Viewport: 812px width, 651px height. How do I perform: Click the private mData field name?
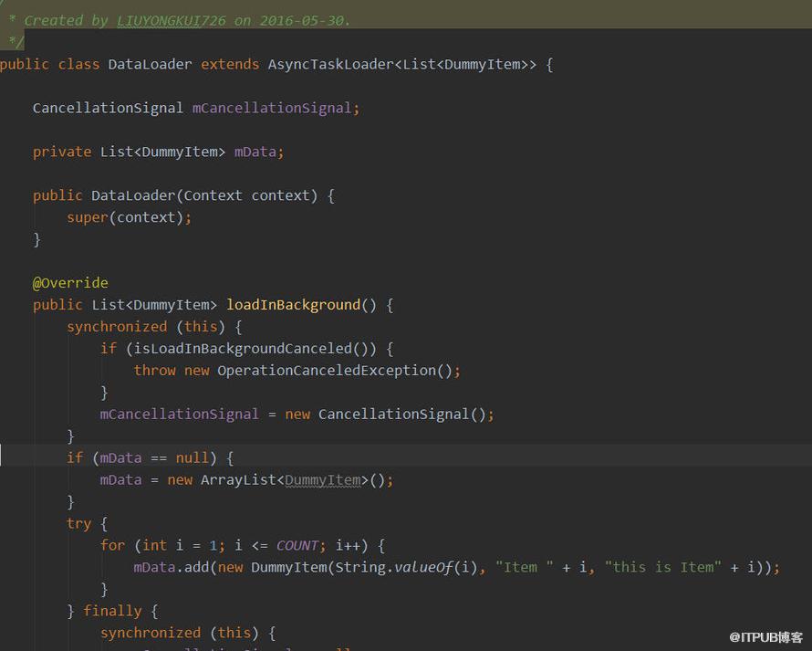click(255, 152)
